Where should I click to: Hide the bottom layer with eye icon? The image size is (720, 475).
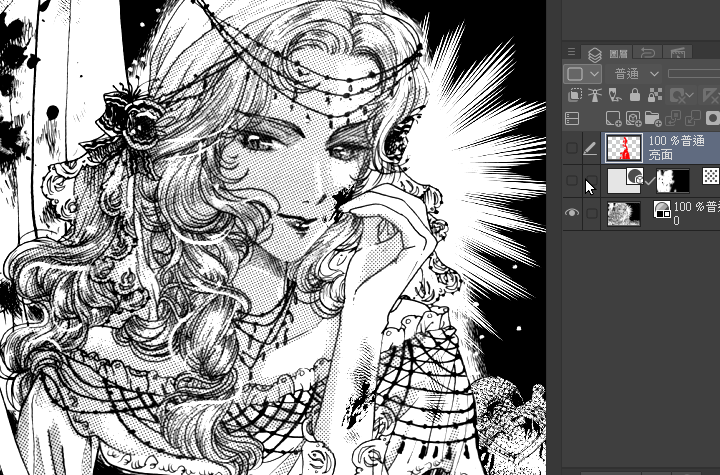tap(572, 213)
